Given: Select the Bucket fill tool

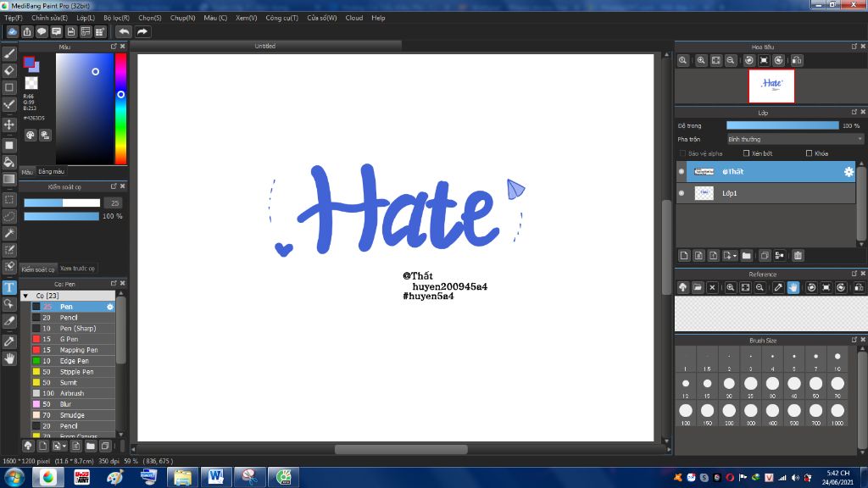Looking at the screenshot, I should pos(9,162).
